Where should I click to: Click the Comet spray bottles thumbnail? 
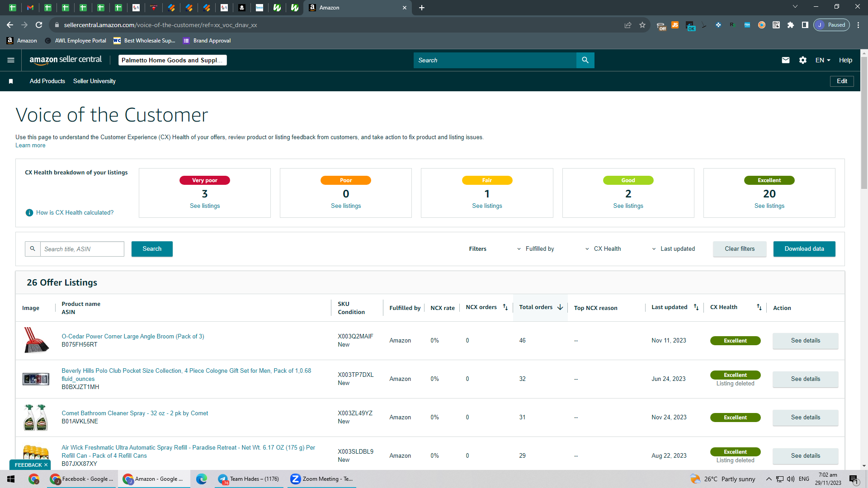point(36,418)
